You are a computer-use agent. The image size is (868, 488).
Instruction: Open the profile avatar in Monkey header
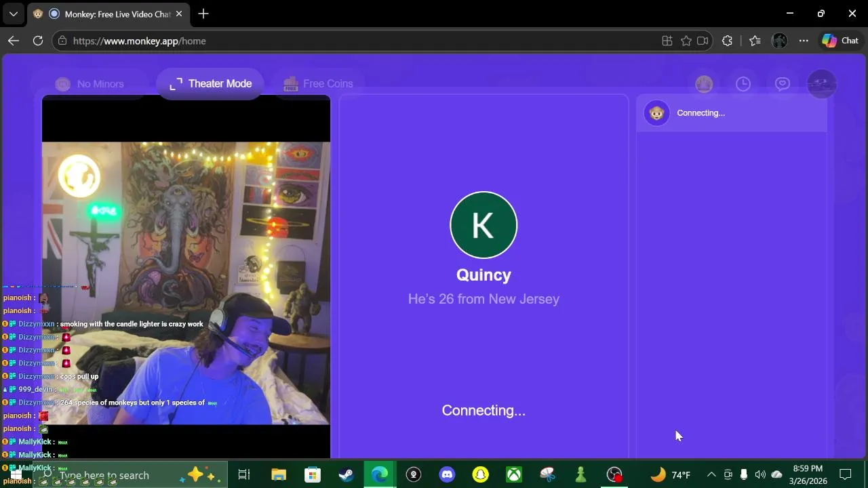click(822, 84)
